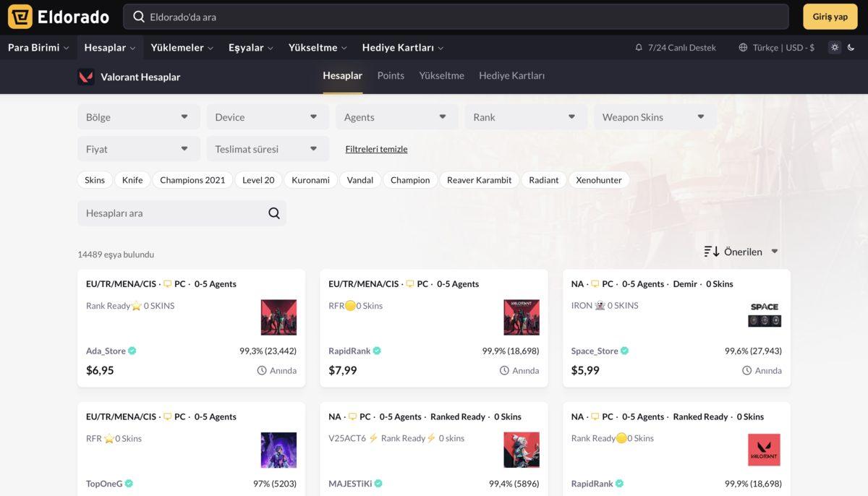
Task: Expand the Bölge filter dropdown
Action: 138,117
